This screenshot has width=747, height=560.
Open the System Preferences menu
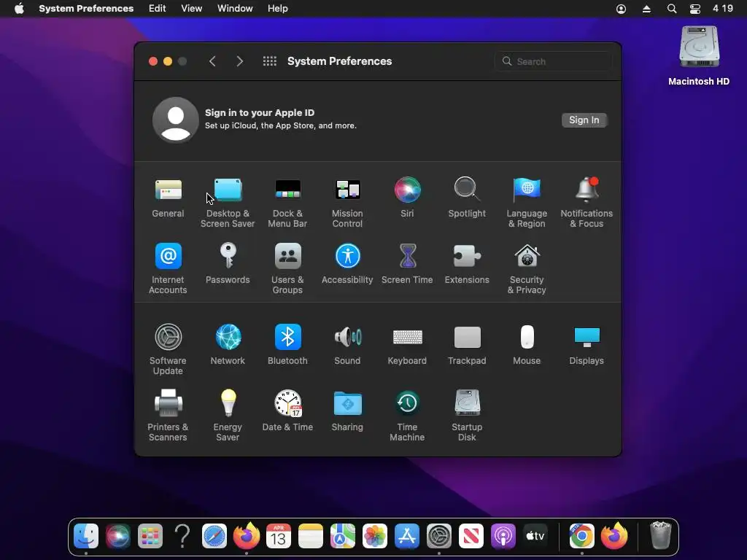(86, 9)
